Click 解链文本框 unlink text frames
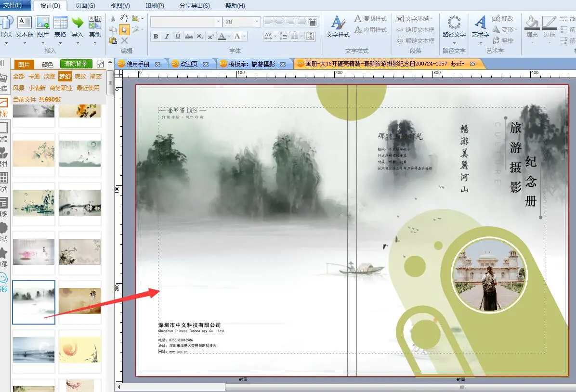576x392 pixels. (416, 40)
